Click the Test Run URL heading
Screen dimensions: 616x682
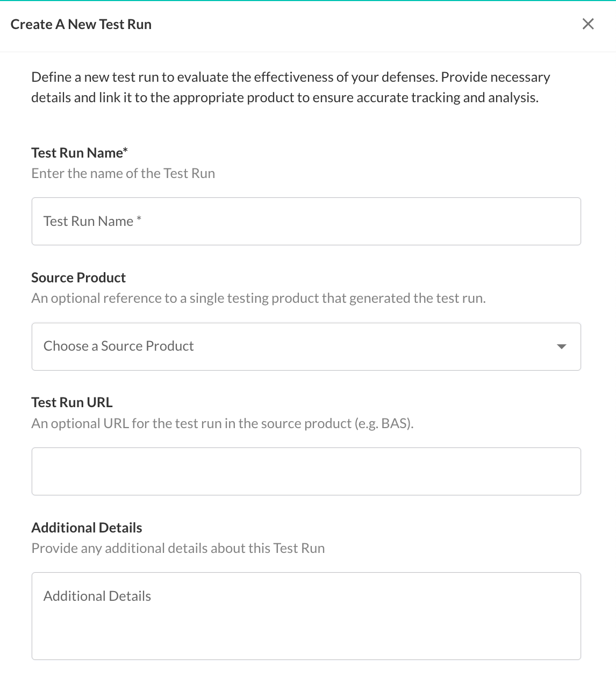(x=72, y=402)
